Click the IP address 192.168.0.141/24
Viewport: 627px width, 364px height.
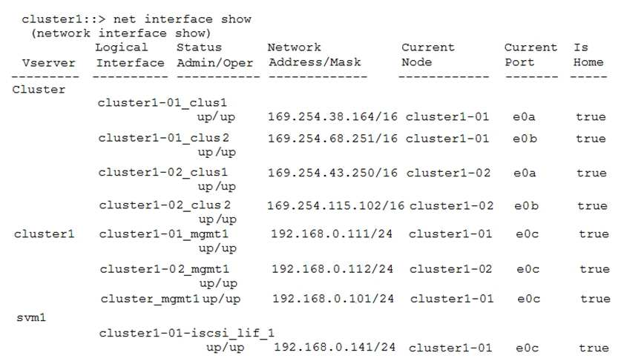335,347
